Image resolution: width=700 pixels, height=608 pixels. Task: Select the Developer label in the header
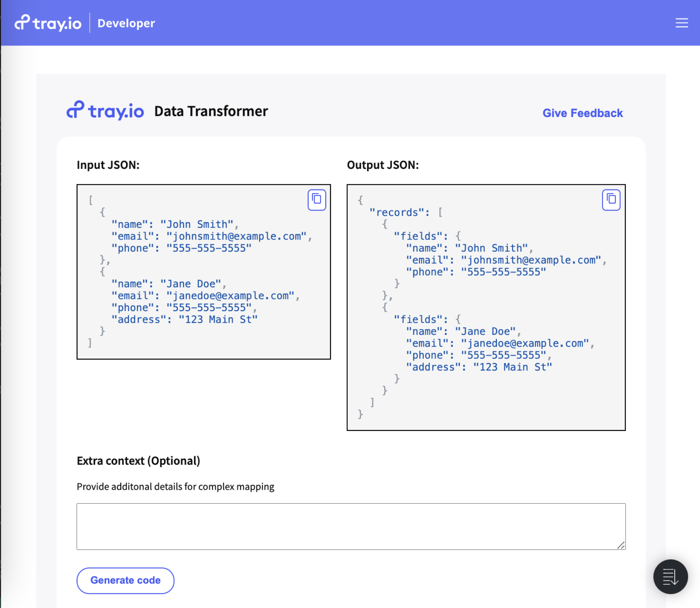[x=126, y=23]
